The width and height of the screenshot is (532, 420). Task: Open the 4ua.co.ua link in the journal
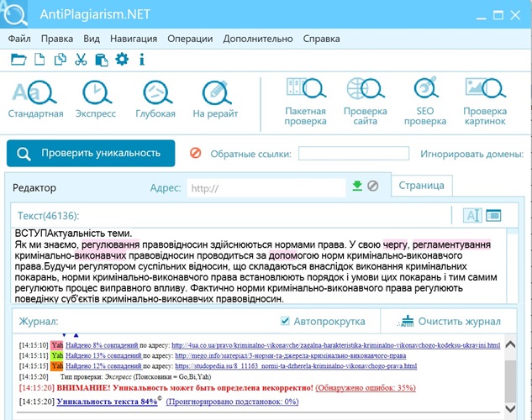point(336,345)
